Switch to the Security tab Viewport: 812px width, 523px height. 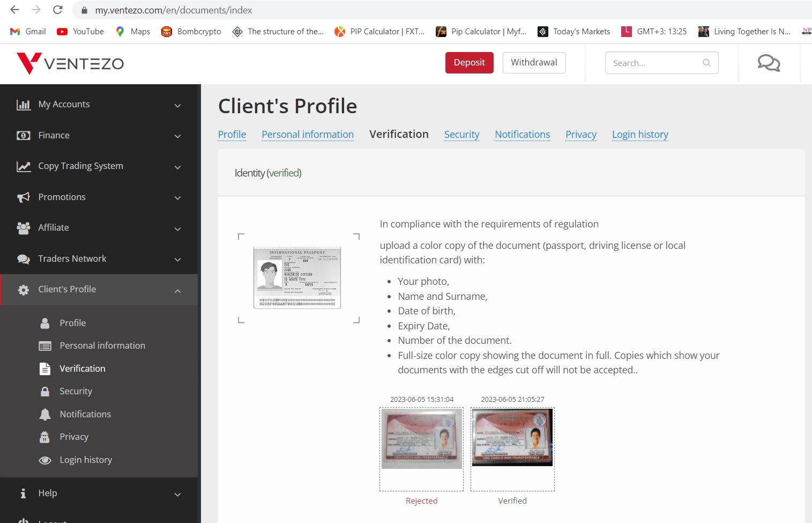tap(461, 135)
